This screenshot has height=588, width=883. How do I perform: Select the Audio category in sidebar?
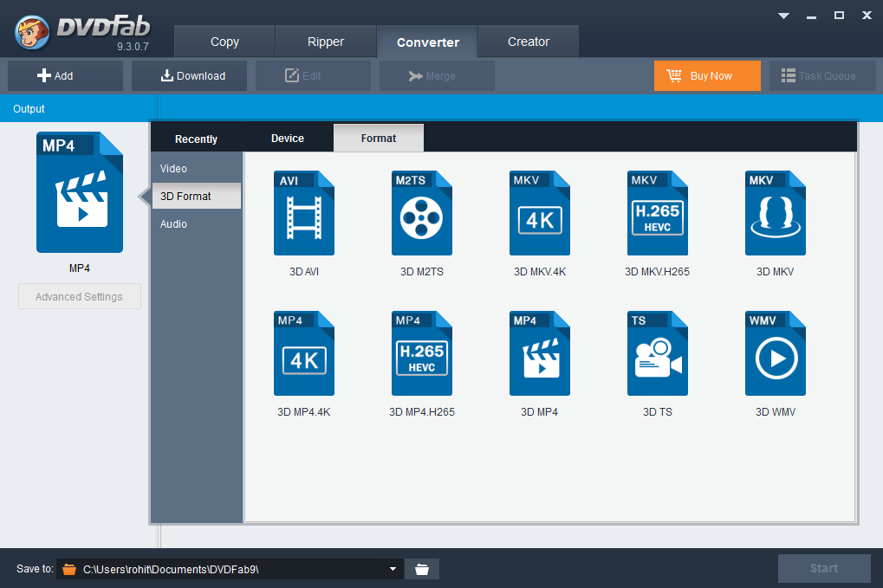pyautogui.click(x=197, y=224)
